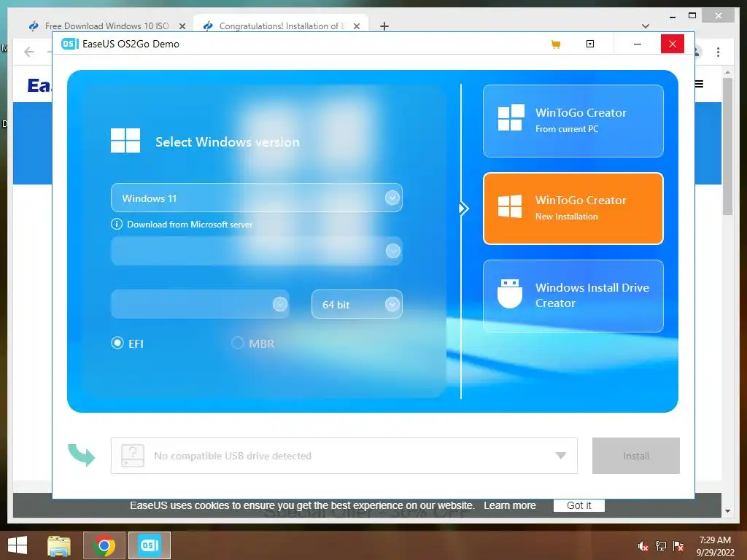The height and width of the screenshot is (560, 747).
Task: Click the USB drive icon on Install Drive Creator
Action: [510, 294]
